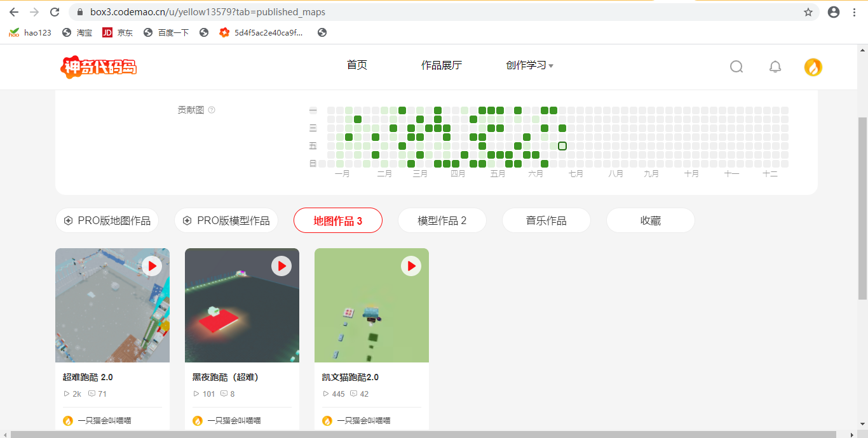The width and height of the screenshot is (868, 438).
Task: Click the vertical page scrollbar
Action: pyautogui.click(x=862, y=208)
